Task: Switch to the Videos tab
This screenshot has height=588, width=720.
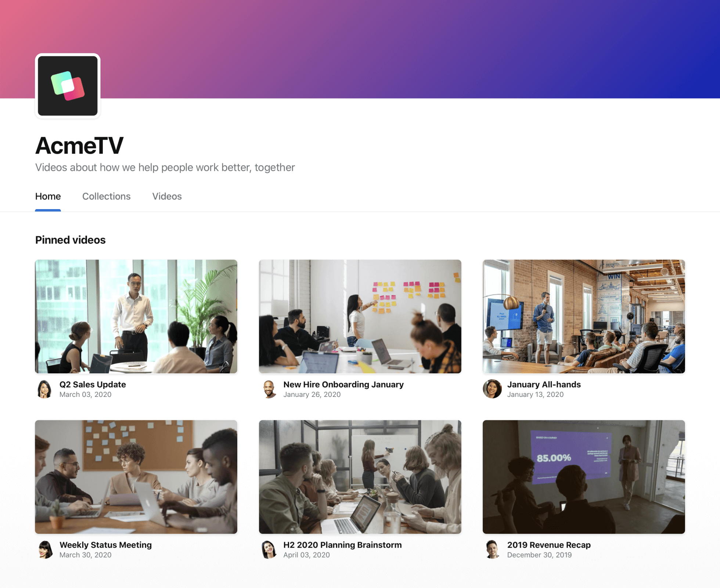Action: pos(166,196)
